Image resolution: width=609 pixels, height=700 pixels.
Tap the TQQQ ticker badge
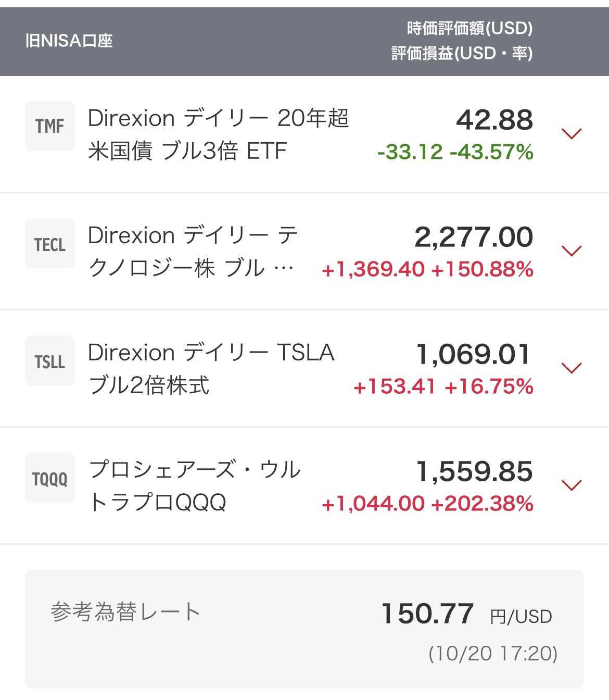(x=50, y=478)
